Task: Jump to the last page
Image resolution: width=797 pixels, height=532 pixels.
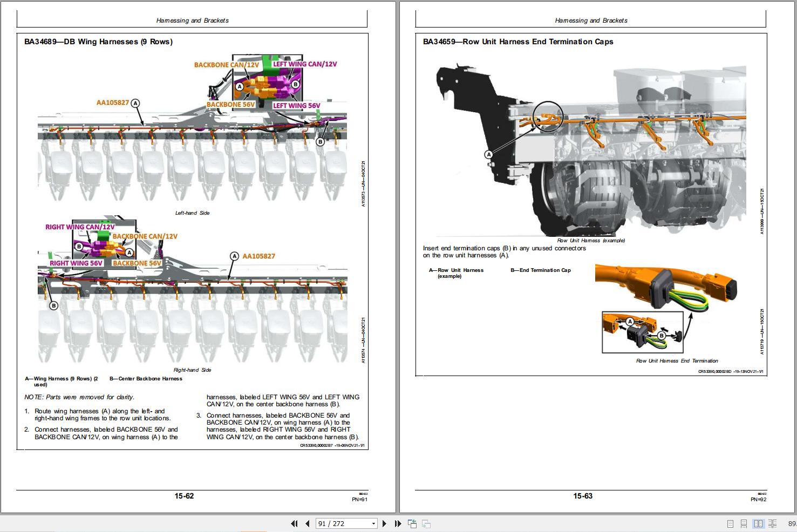Action: (398, 523)
